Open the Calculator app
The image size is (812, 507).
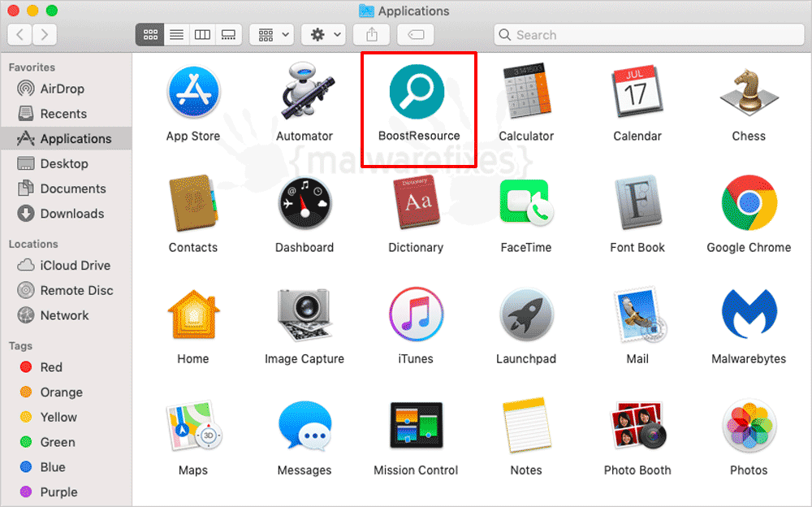(527, 91)
